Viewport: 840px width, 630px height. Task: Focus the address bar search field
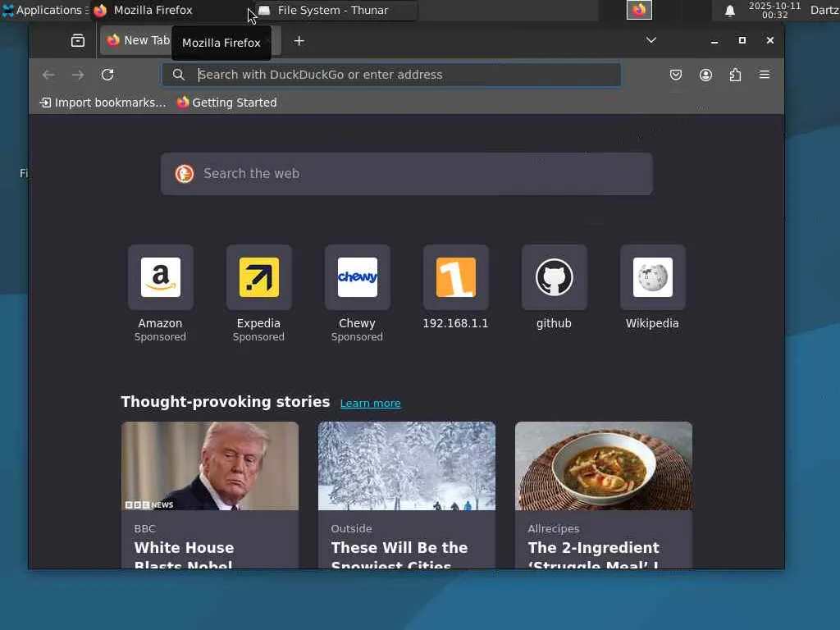pos(391,75)
